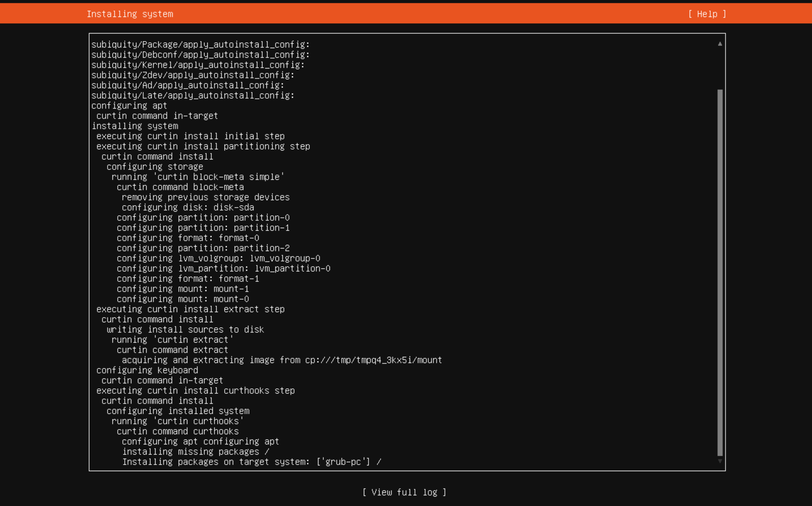
Task: Select 'executing curtin install partitioning step' line
Action: [x=203, y=147]
